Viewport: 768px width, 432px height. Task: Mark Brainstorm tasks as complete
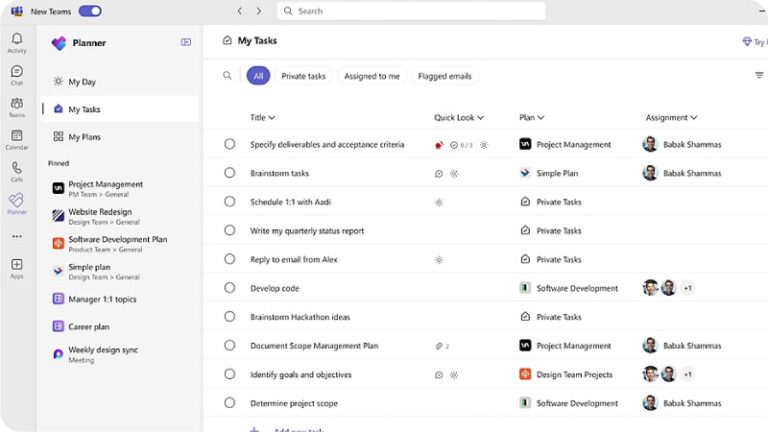click(x=230, y=173)
